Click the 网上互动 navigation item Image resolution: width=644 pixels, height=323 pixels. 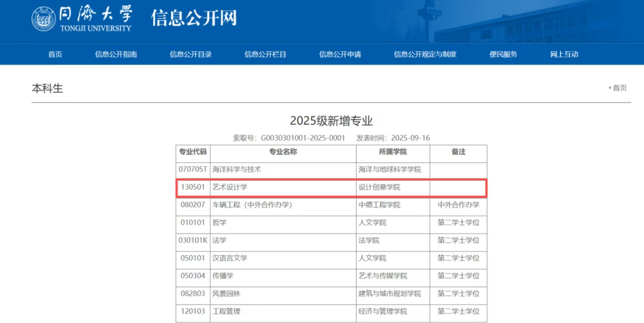click(564, 54)
